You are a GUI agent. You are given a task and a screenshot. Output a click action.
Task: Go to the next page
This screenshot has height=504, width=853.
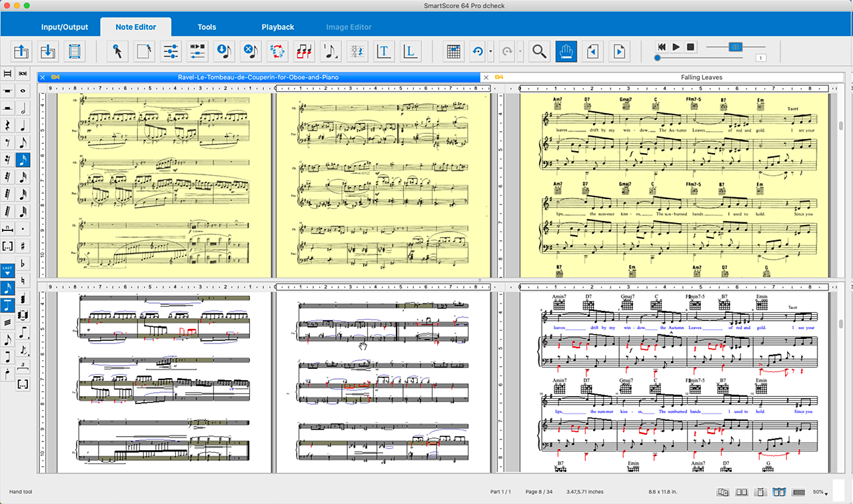coord(620,51)
